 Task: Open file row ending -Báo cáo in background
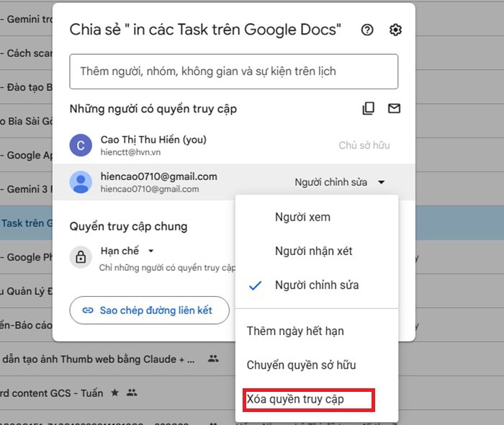[27, 326]
